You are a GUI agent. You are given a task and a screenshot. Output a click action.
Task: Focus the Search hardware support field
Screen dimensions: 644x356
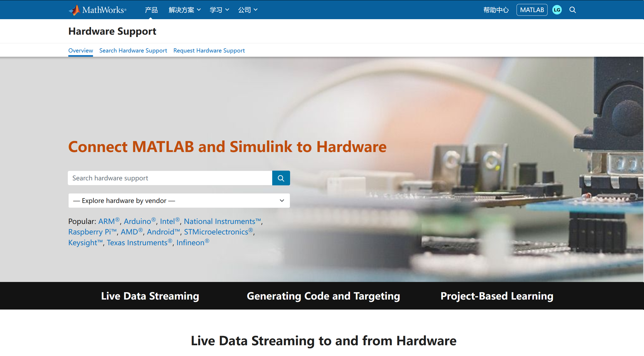coord(170,178)
